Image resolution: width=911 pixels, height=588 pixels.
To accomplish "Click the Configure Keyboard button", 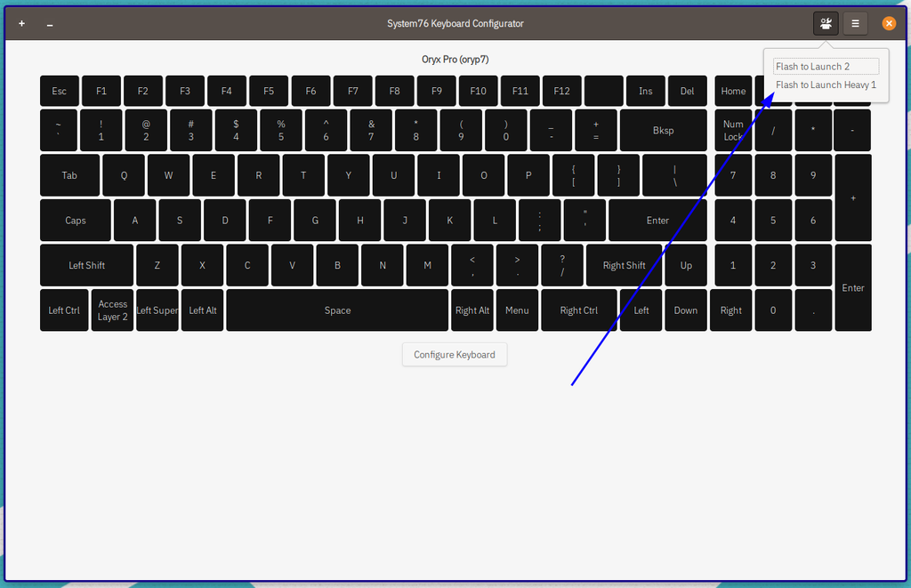I will (x=455, y=354).
